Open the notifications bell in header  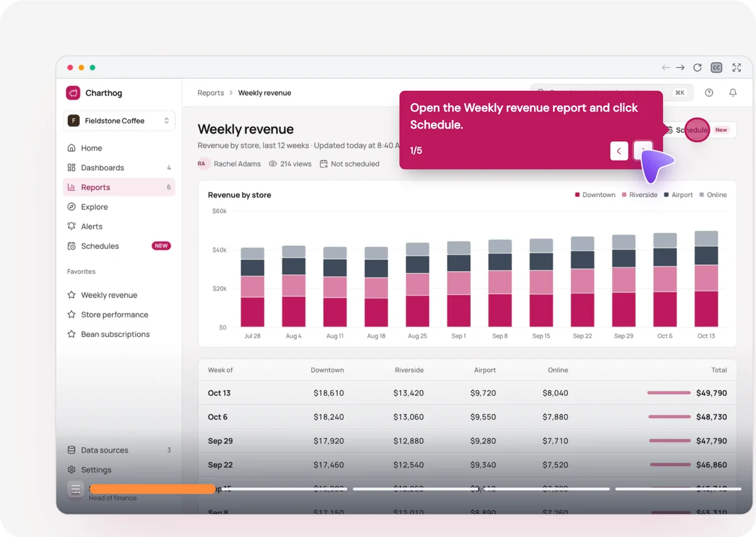click(733, 93)
